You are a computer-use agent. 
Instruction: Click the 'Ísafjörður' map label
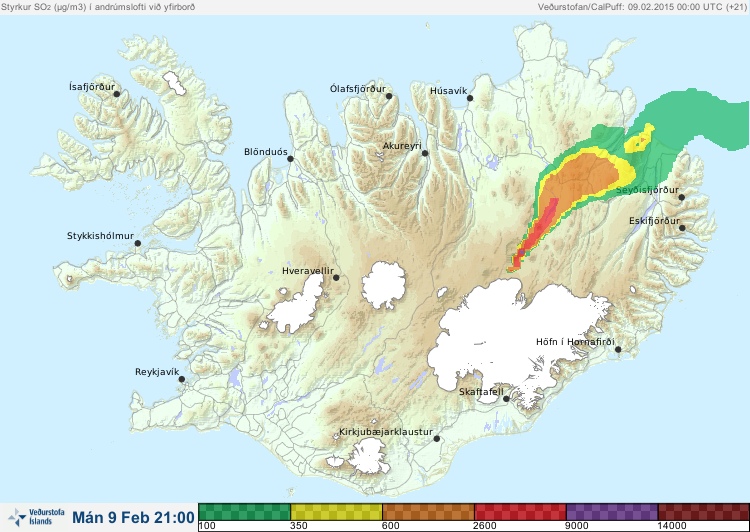pyautogui.click(x=92, y=87)
